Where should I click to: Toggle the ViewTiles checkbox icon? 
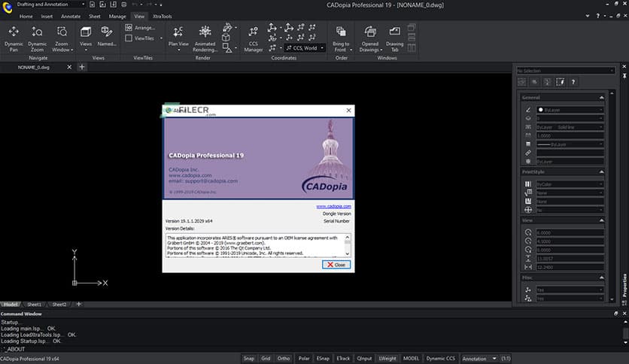[129, 38]
